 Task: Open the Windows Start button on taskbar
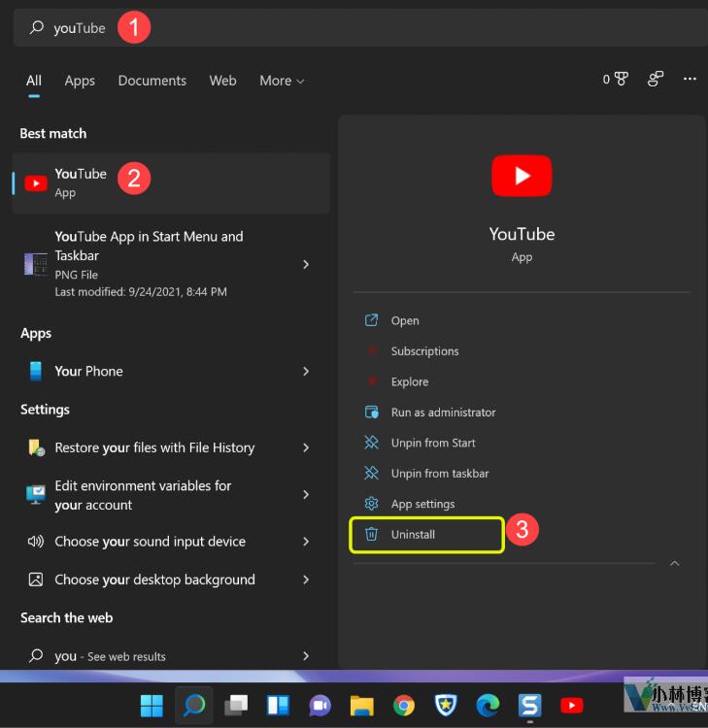[x=152, y=706]
